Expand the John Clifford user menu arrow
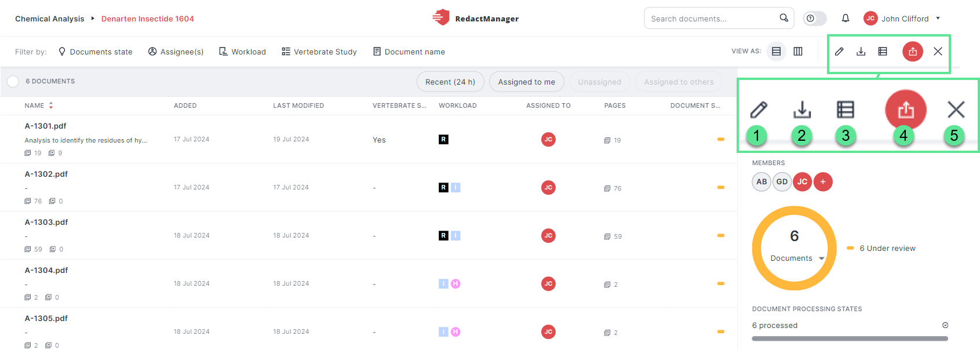The image size is (980, 350). click(938, 18)
